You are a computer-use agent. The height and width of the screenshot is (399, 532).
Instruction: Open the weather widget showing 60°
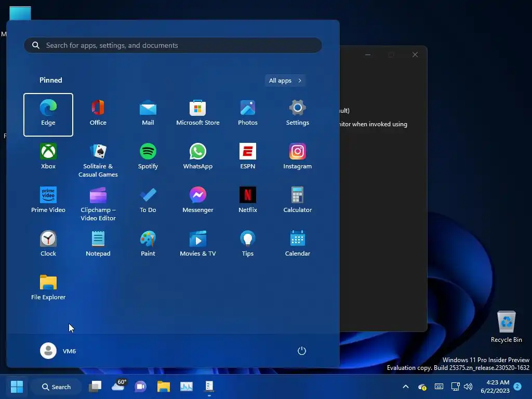pos(118,386)
